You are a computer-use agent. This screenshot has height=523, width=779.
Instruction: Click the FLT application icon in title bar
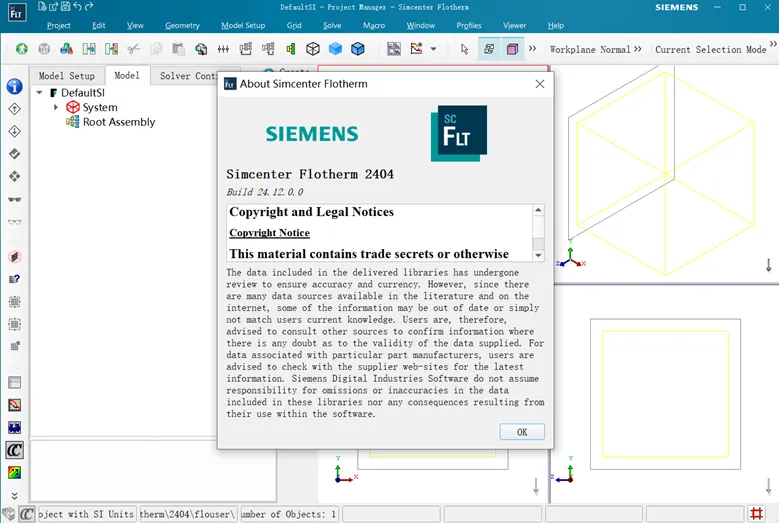[x=16, y=12]
